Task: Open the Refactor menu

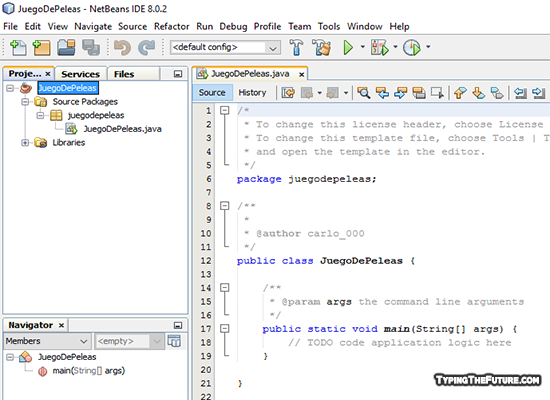Action: (172, 27)
